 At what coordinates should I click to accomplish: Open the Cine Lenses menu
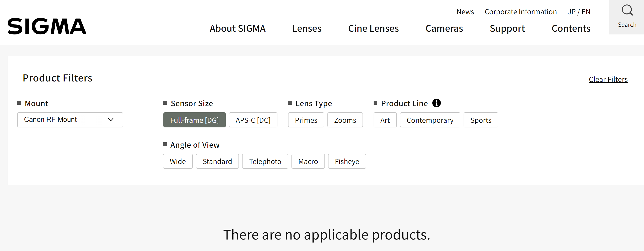[373, 29]
